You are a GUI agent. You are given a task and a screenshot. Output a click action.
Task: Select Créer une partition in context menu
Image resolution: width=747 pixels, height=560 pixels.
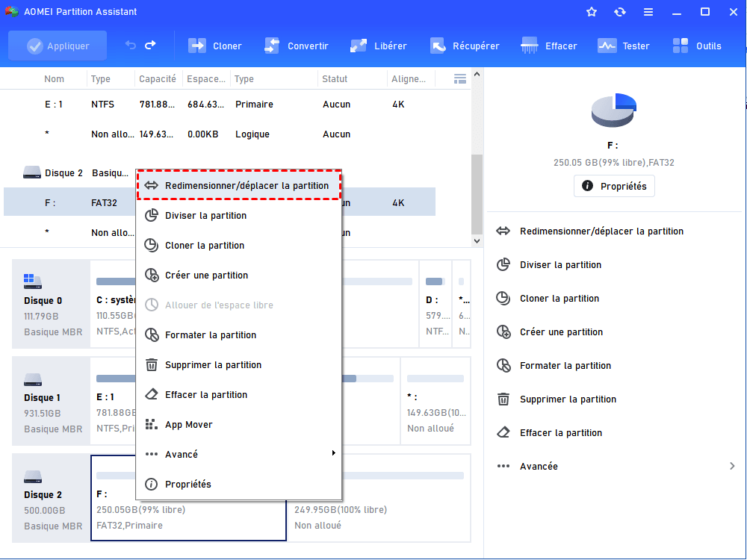239,276
